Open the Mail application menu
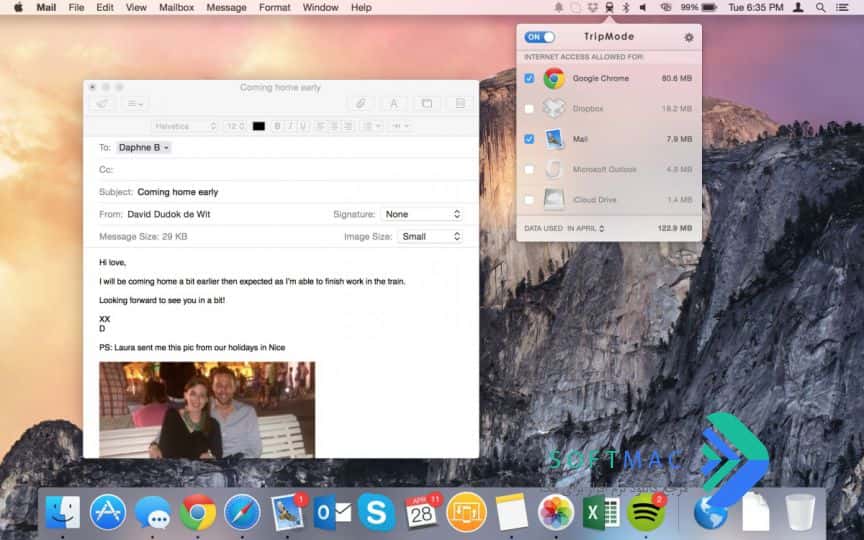864x540 pixels. pos(46,7)
